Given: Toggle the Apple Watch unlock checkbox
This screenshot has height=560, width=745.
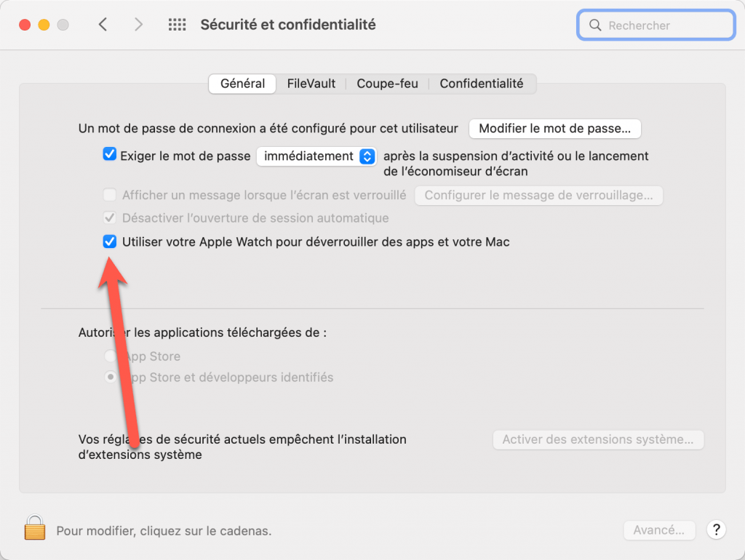Looking at the screenshot, I should 110,241.
